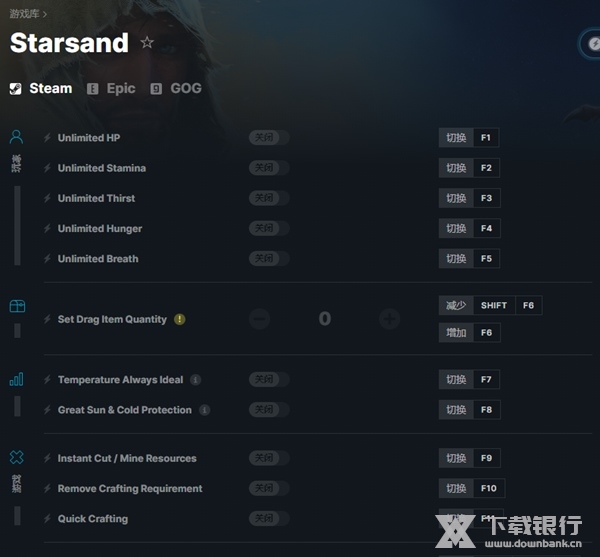Viewport: 600px width, 557px height.
Task: Favorite Starsand with the star icon
Action: point(147,42)
